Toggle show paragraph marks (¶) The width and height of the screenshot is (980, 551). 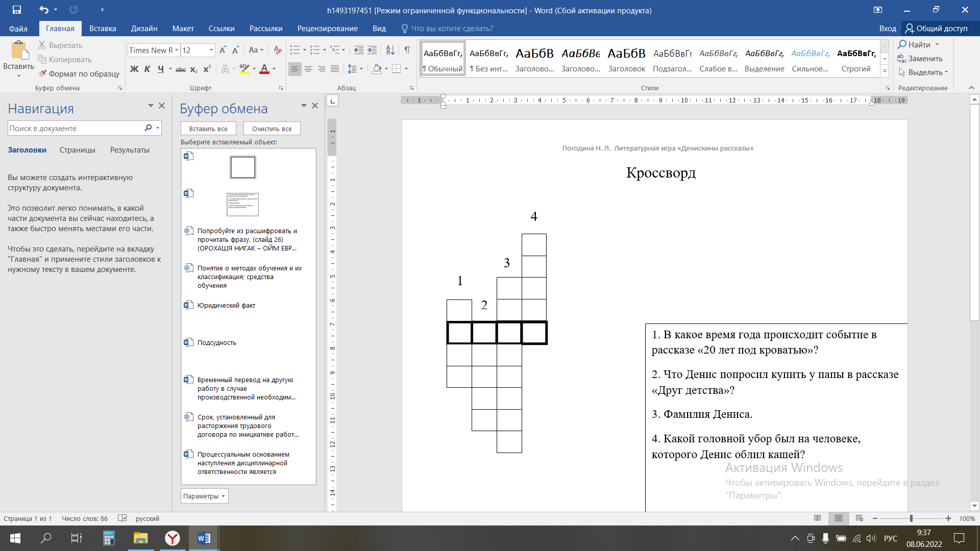coord(407,50)
